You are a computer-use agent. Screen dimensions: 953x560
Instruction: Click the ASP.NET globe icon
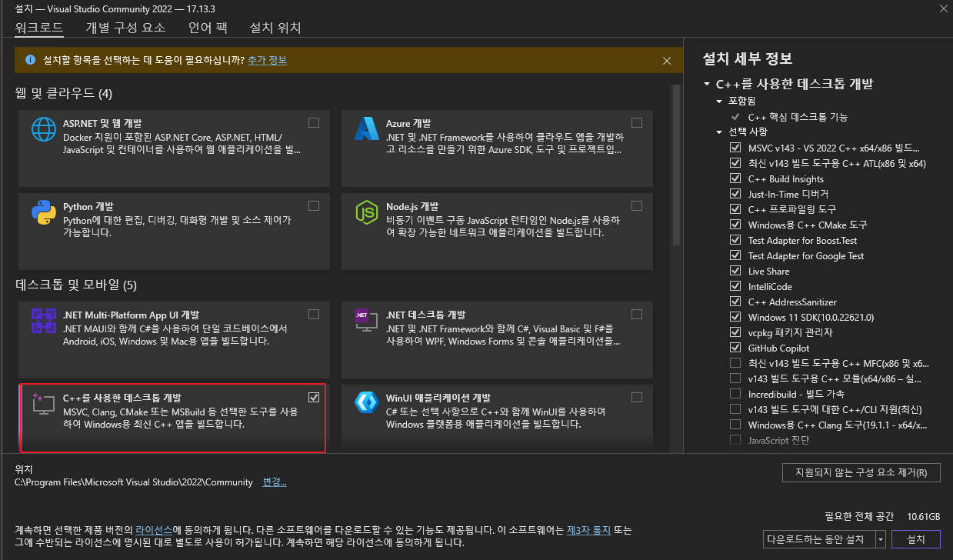click(x=44, y=130)
